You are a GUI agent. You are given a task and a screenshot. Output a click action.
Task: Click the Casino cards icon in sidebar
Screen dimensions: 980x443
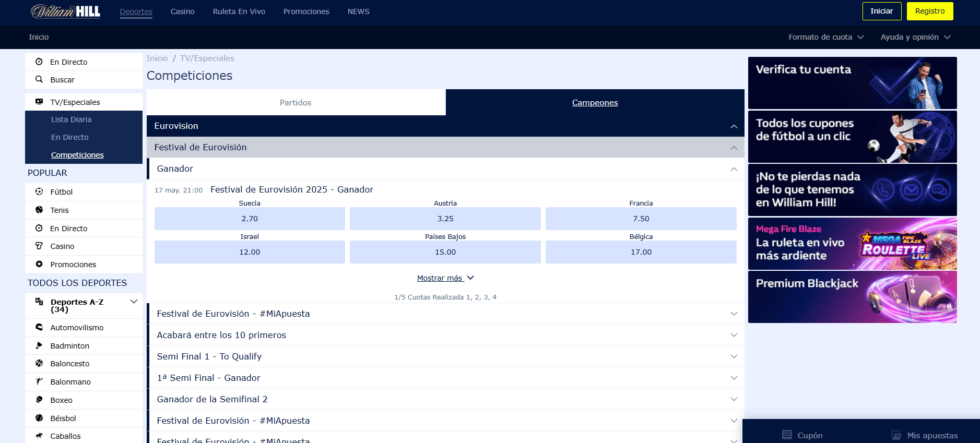tap(39, 246)
